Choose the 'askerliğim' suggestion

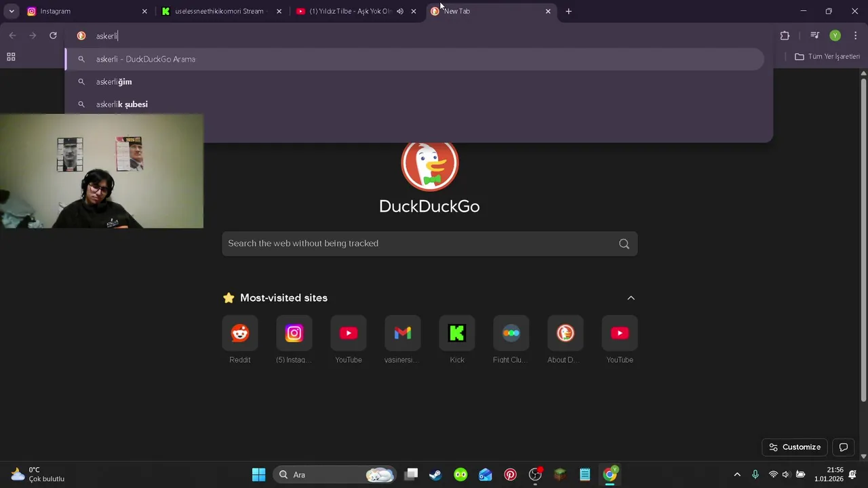point(415,82)
